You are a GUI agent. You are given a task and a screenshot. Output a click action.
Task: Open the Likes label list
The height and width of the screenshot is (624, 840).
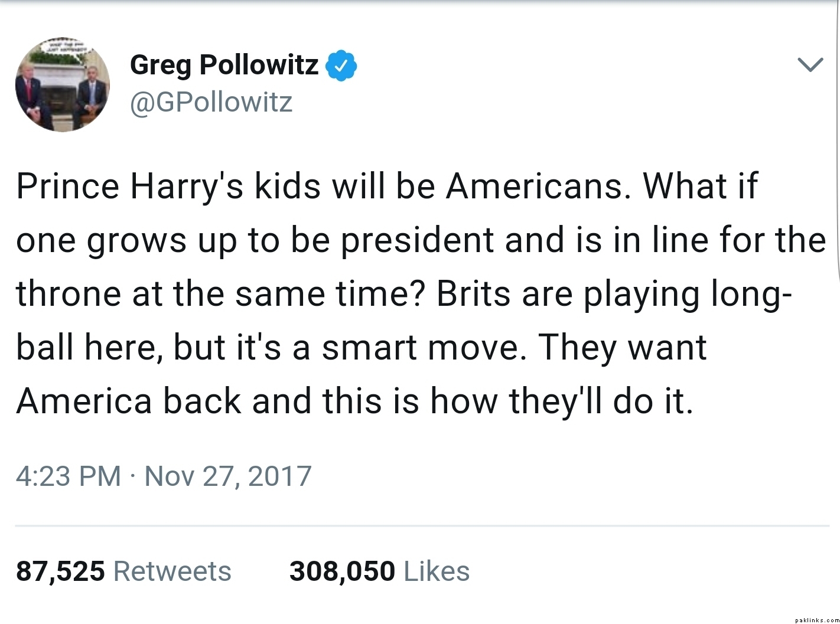(x=437, y=571)
